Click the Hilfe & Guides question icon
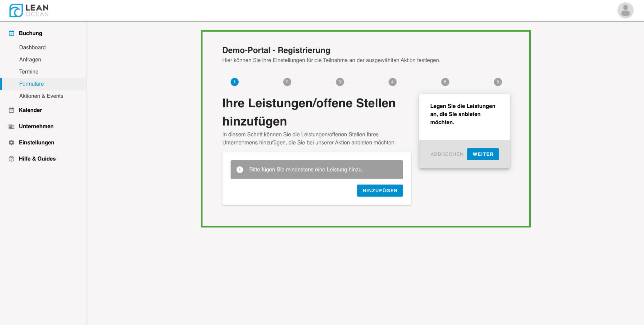 (11, 159)
